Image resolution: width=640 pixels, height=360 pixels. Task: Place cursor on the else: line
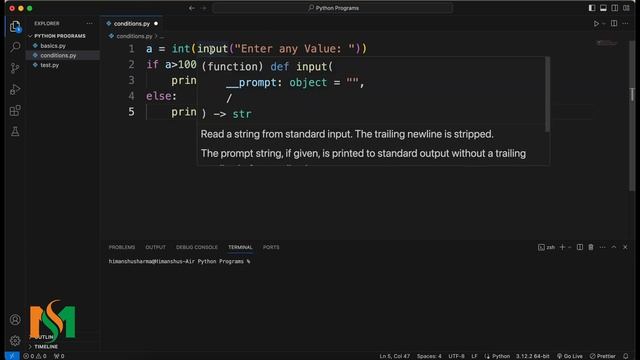tap(162, 96)
